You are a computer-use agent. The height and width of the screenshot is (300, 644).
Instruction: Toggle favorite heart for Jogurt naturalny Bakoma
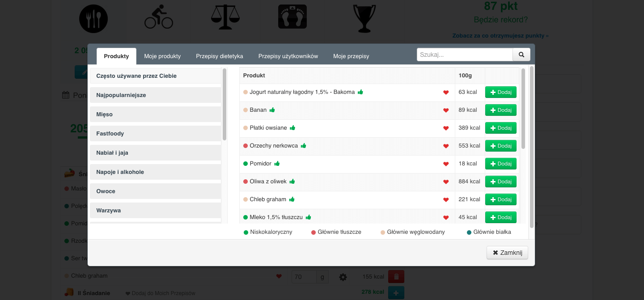[x=446, y=93]
